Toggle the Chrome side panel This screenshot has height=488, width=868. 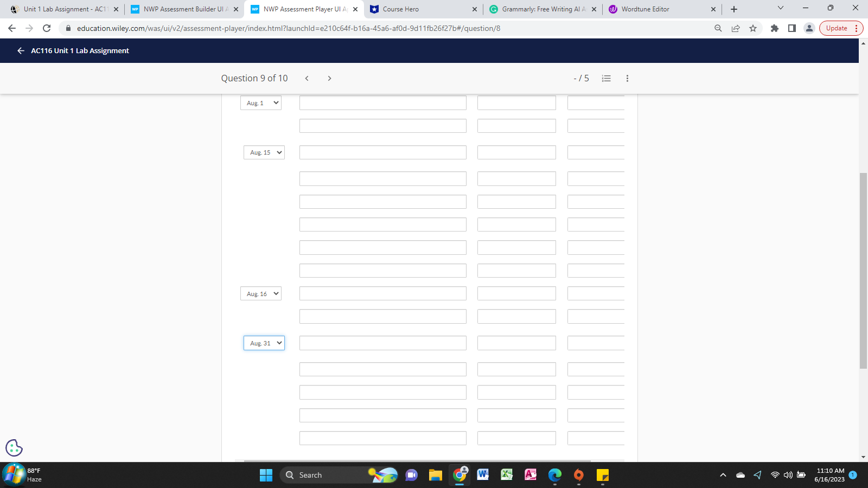[792, 28]
